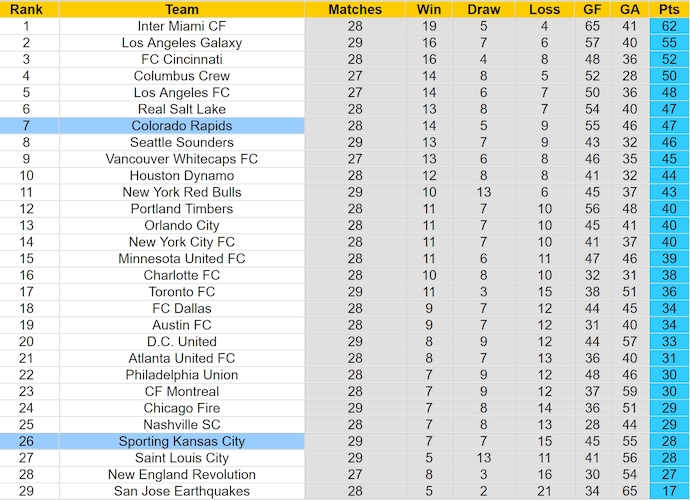Select San Jose Earthquakes' 17 points cell

coord(669,491)
